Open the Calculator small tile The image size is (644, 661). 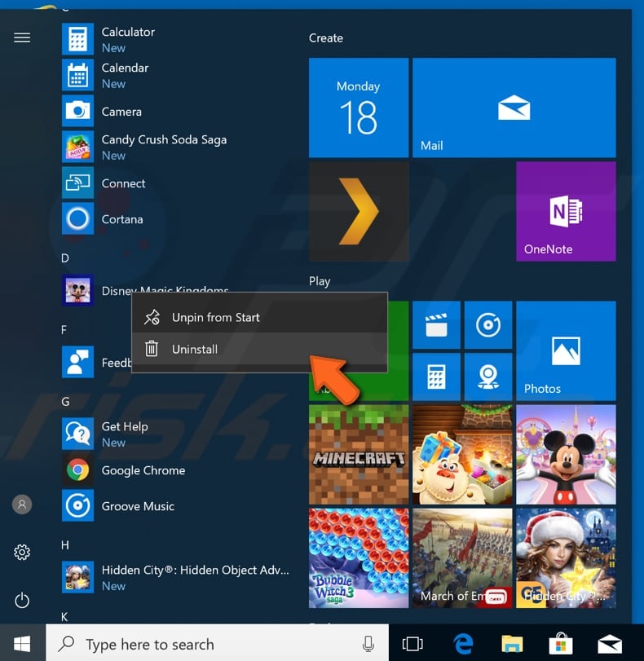point(436,377)
